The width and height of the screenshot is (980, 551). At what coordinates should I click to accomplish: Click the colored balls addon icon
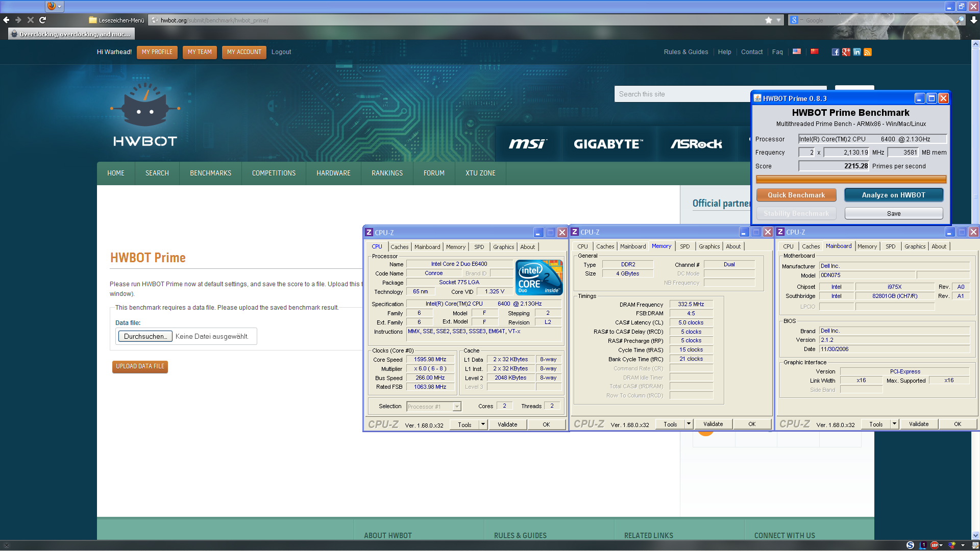952,545
